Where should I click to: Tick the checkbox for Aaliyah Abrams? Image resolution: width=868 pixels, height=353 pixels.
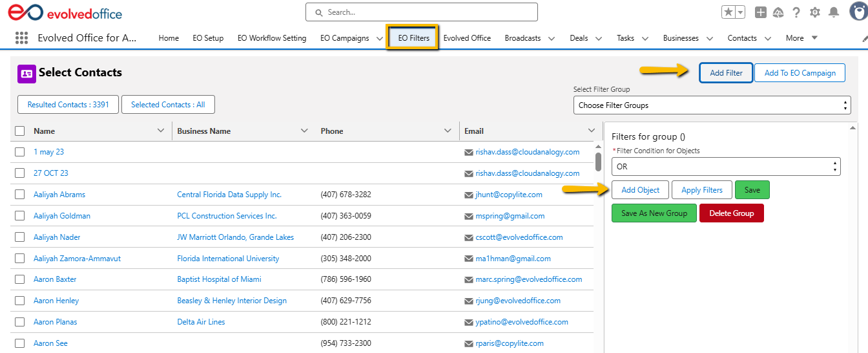point(20,195)
